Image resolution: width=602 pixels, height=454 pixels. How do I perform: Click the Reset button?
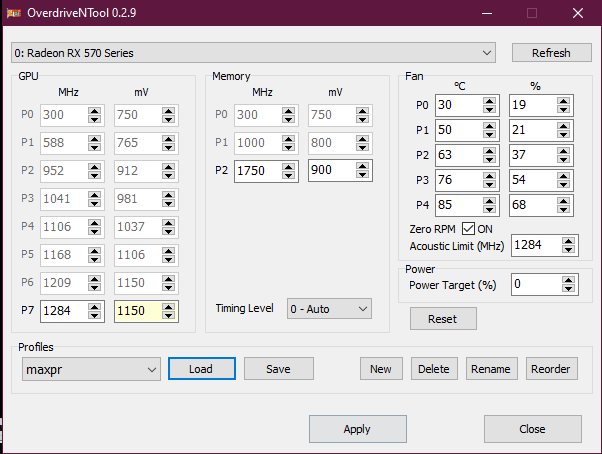(x=443, y=319)
